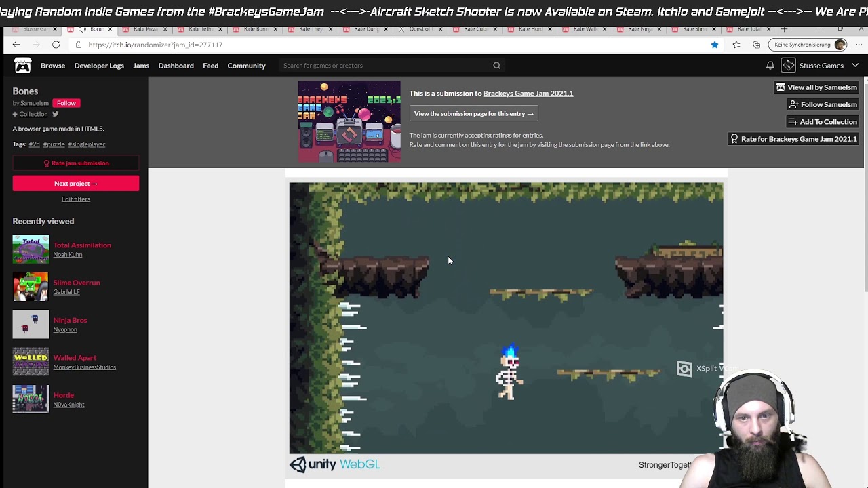Open the Community page
The height and width of the screenshot is (488, 868).
(246, 66)
